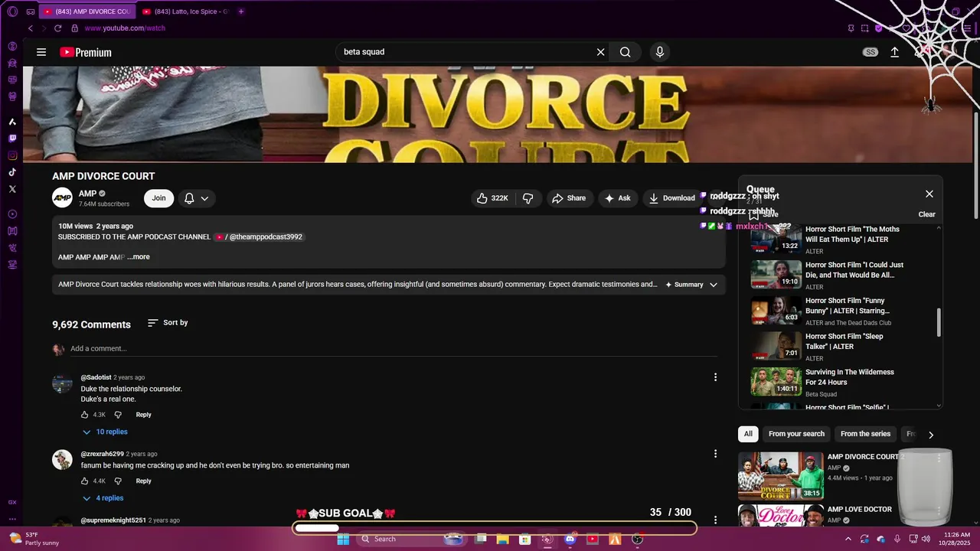
Task: Open the sidebar player icon
Action: point(12,214)
